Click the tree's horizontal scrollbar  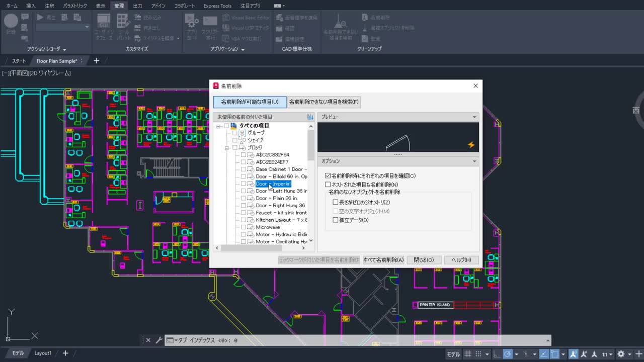pos(251,248)
